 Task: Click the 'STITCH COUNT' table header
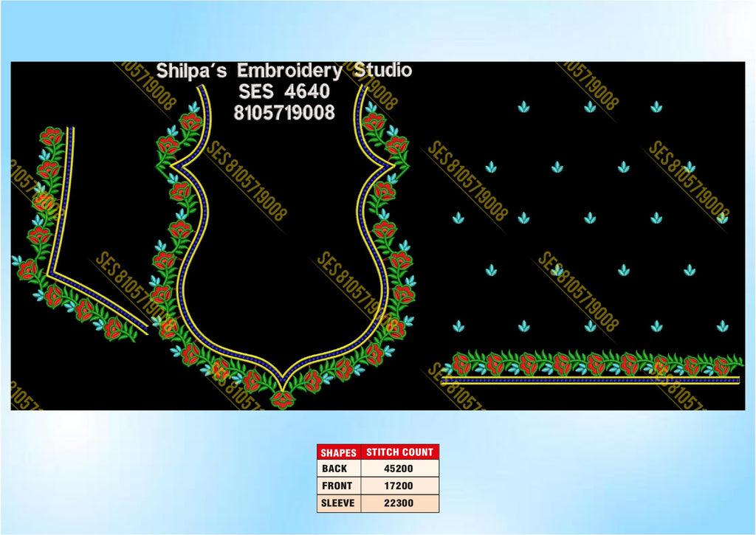pos(399,452)
